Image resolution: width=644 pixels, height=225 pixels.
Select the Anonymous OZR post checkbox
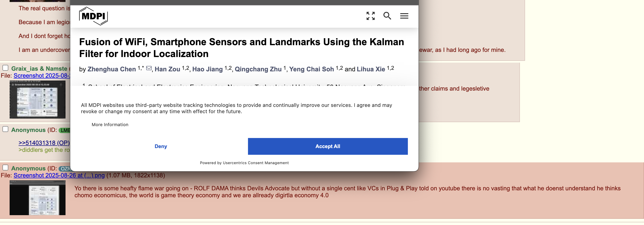(x=6, y=168)
